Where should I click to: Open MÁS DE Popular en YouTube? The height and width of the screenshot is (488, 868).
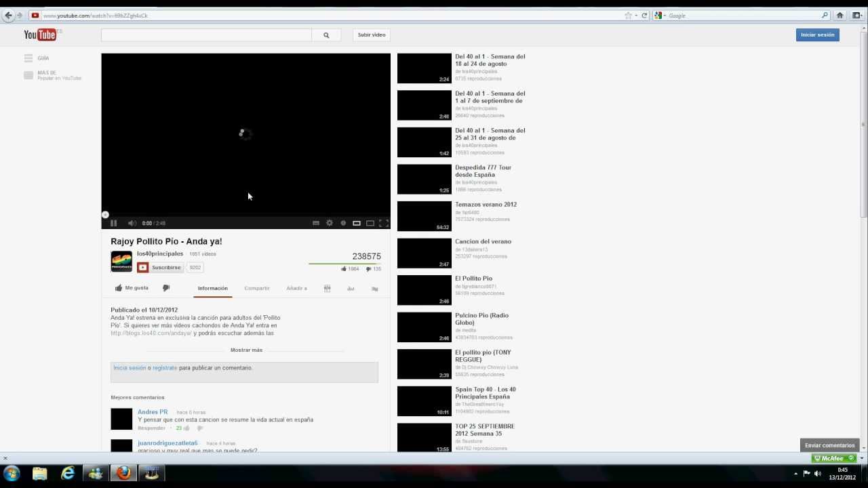coord(53,75)
